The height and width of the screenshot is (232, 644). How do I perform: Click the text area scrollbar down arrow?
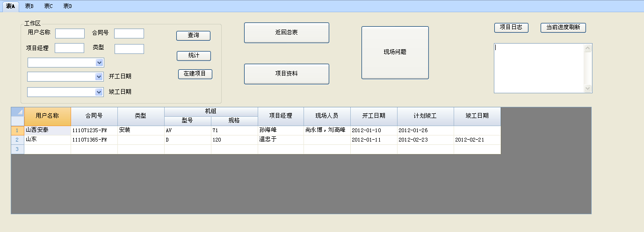(x=588, y=89)
